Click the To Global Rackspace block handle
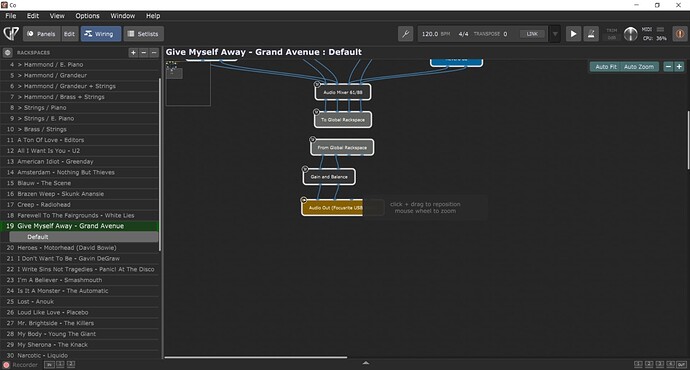Screen dimensions: 690x370 [x=316, y=112]
